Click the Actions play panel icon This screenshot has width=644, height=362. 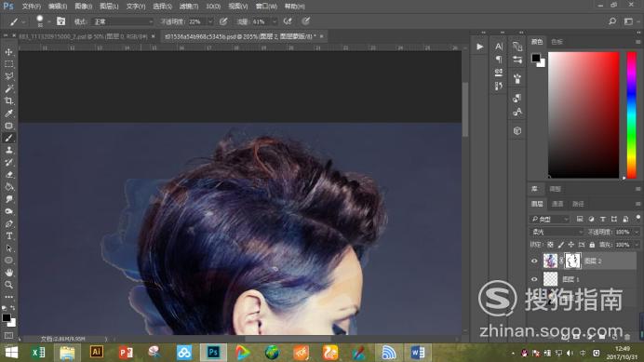[479, 47]
